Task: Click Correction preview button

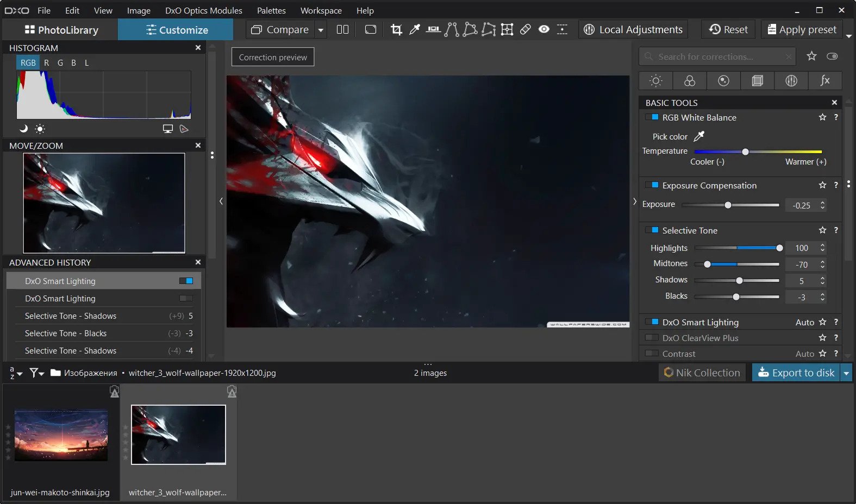Action: (x=273, y=57)
